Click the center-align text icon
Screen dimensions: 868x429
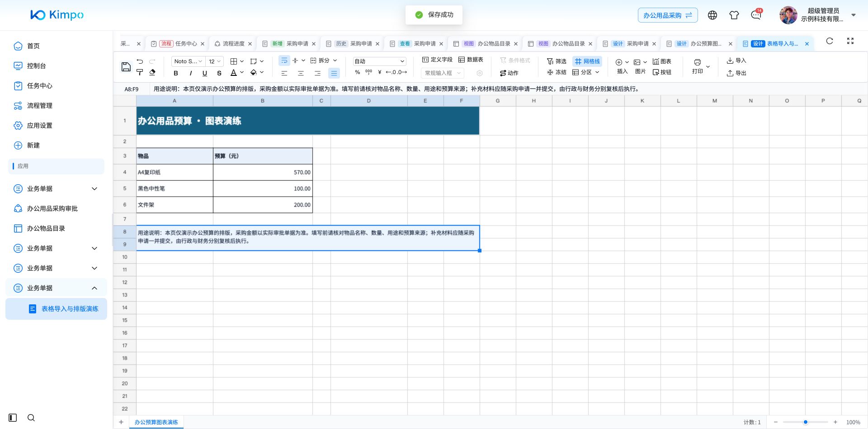301,73
